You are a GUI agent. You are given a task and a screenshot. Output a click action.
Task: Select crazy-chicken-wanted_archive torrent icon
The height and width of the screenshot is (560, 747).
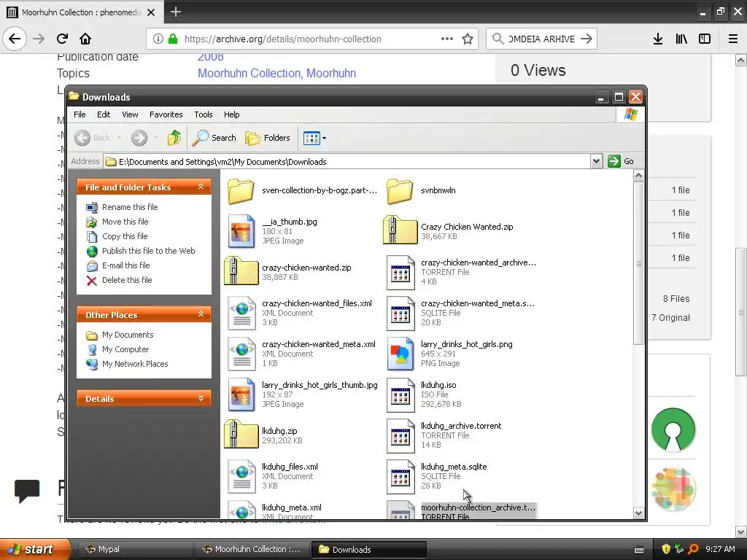click(x=400, y=273)
